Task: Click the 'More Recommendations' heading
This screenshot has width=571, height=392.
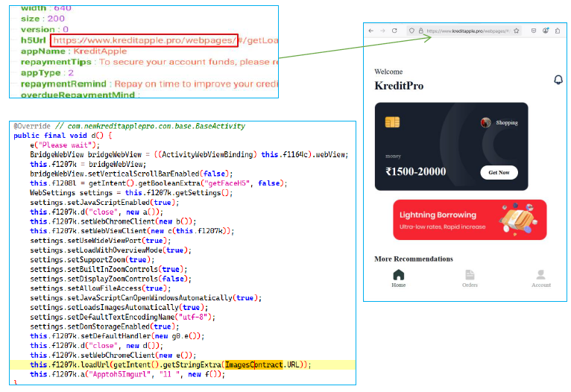Action: pyautogui.click(x=414, y=259)
